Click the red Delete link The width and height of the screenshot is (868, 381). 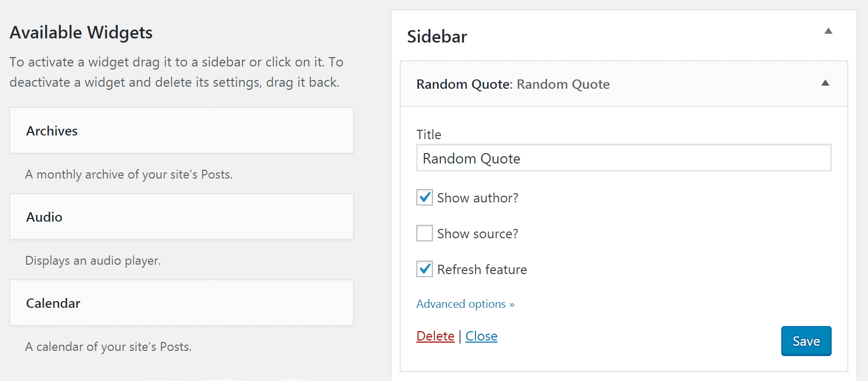(435, 336)
